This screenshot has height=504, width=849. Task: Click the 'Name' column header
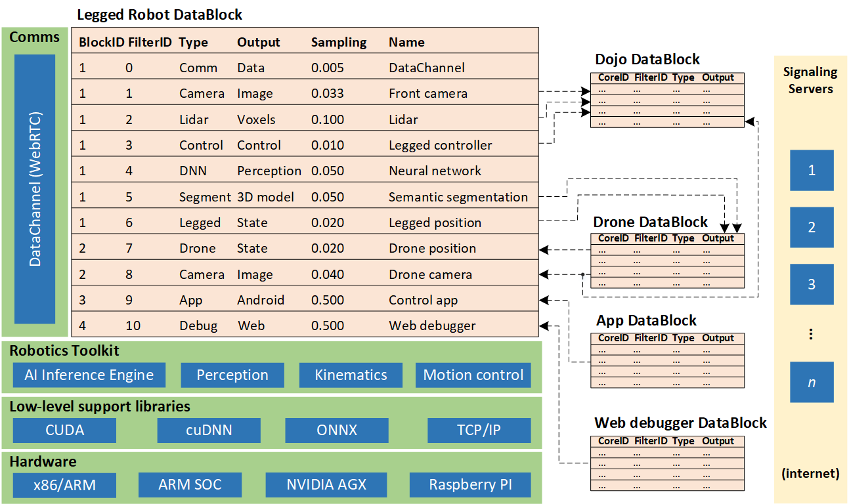[x=406, y=42]
